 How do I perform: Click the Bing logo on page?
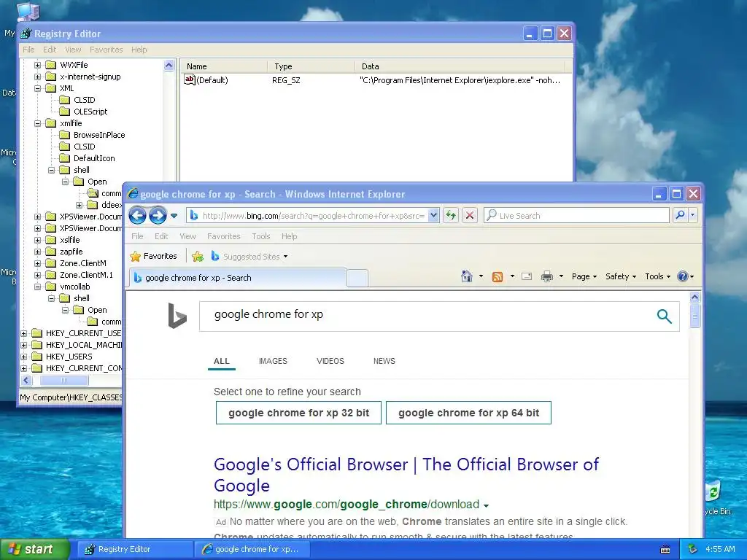coord(177,316)
